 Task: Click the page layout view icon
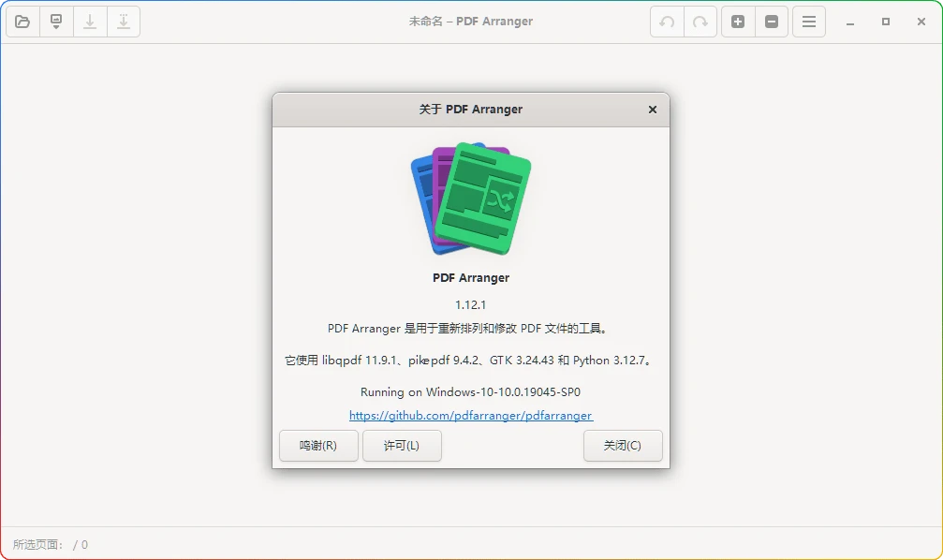tap(55, 21)
